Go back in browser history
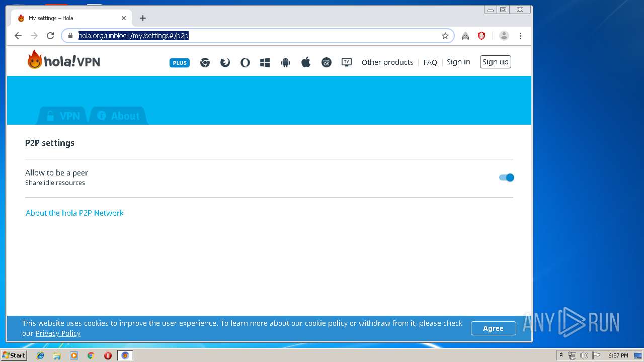Screen dimensions: 644x362 (x=18, y=36)
